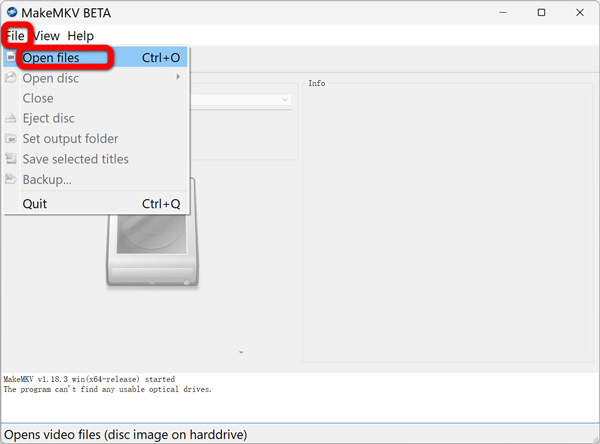Click the 'MakeMKV v1.18.3 win(x64-release) started' log line

[x=89, y=379]
